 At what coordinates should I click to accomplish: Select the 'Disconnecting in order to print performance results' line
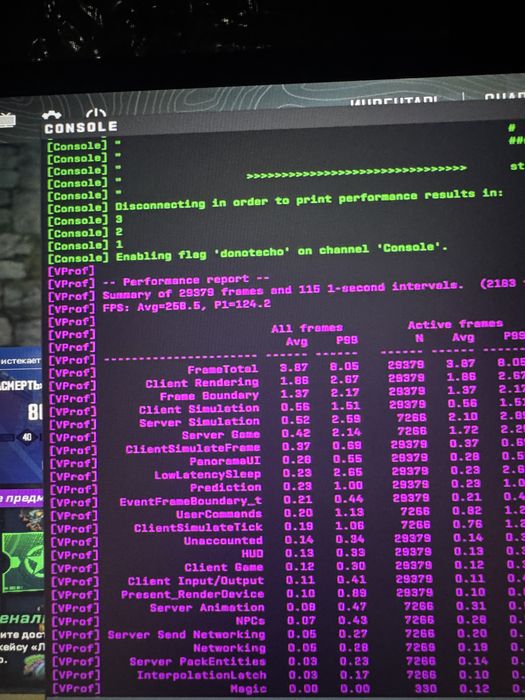coord(309,200)
